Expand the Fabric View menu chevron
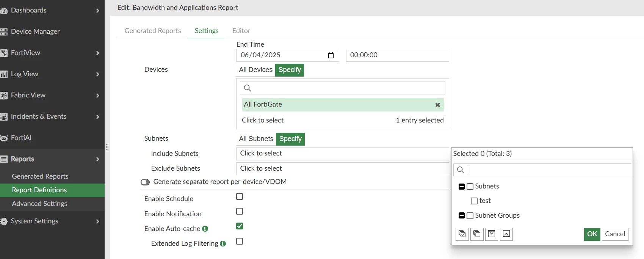This screenshot has height=259, width=644. (97, 96)
